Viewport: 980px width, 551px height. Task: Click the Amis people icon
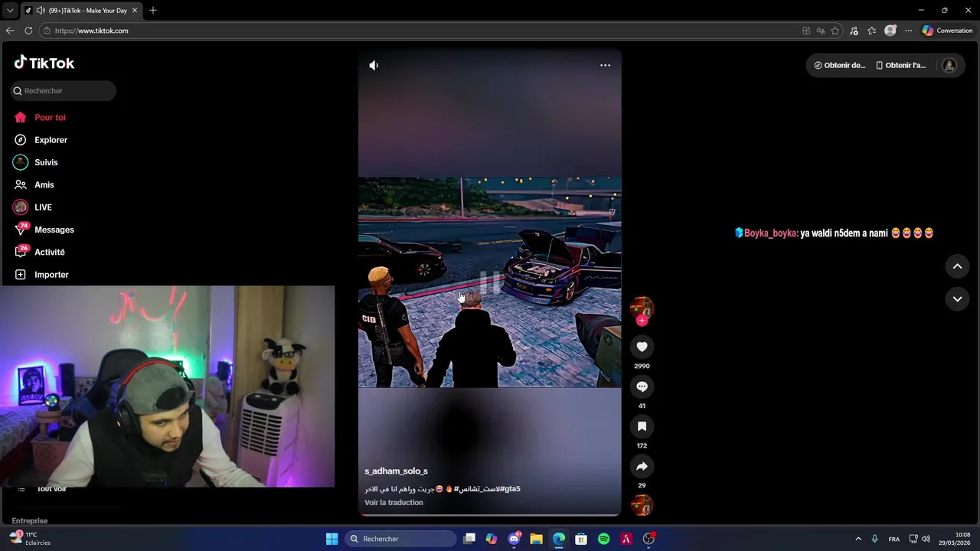(x=21, y=184)
